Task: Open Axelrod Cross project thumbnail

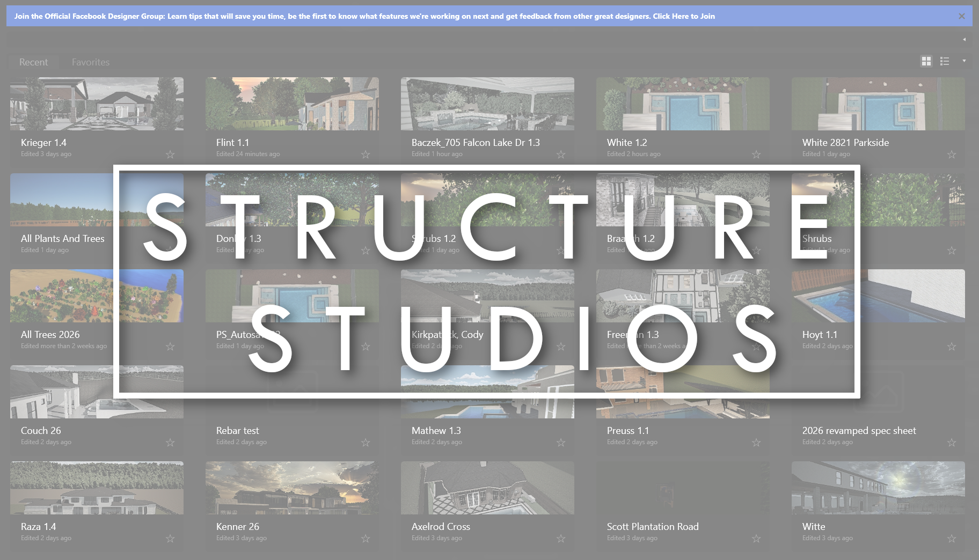Action: point(487,488)
